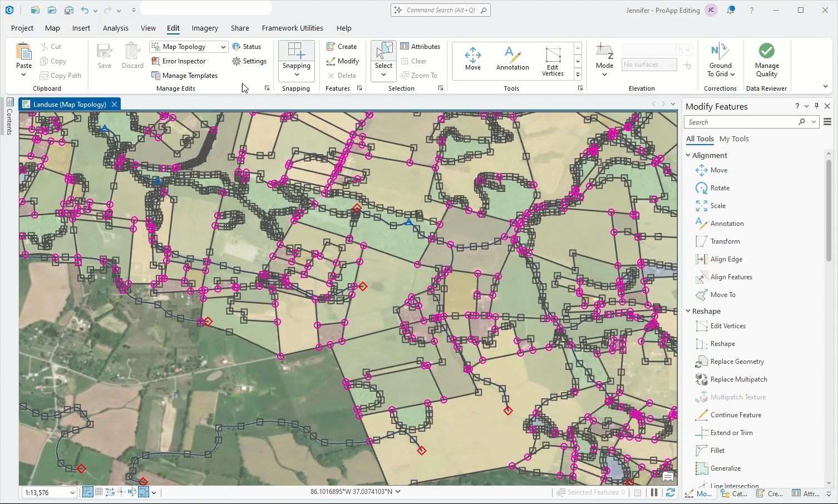Open Reshape tool in pane
The image size is (838, 504).
(716, 344)
